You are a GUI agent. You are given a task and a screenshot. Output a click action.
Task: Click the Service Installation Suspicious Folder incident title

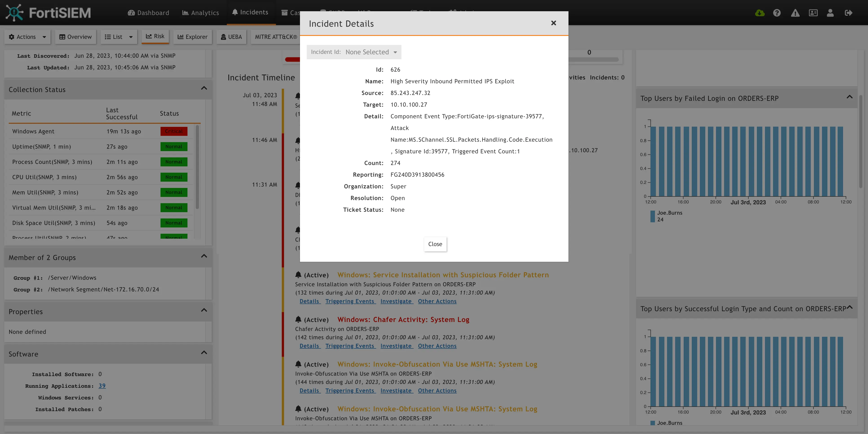click(x=443, y=275)
